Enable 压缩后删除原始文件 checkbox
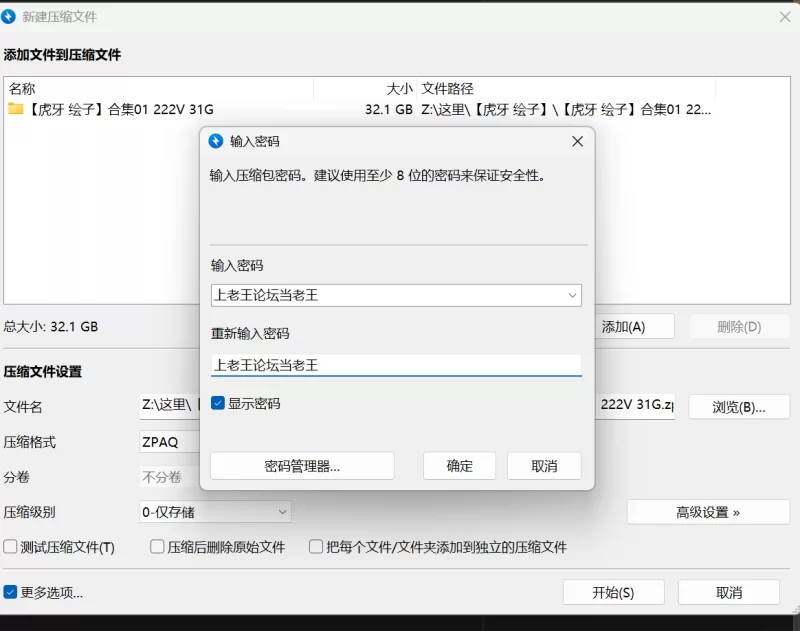Image resolution: width=800 pixels, height=631 pixels. tap(157, 547)
